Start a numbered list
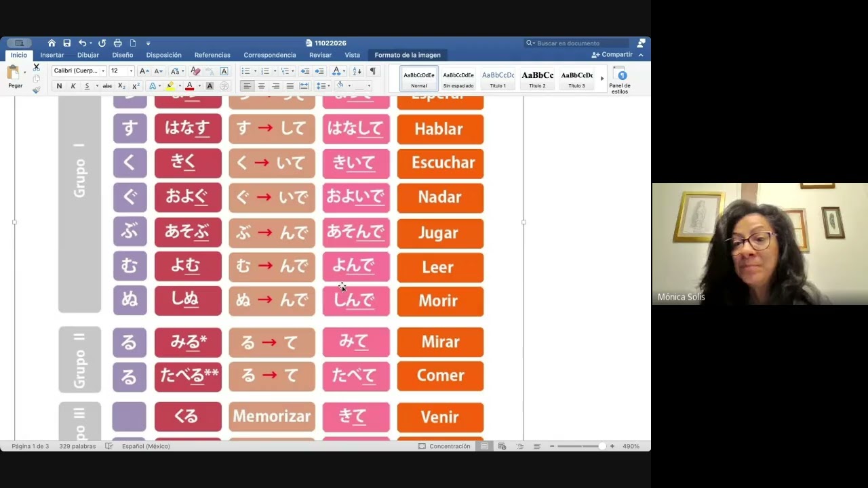 coord(264,70)
